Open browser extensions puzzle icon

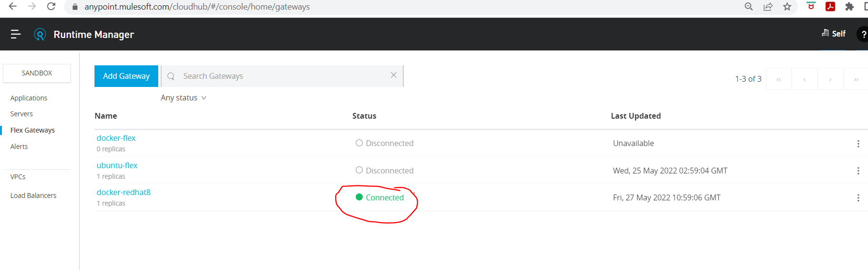pyautogui.click(x=849, y=7)
